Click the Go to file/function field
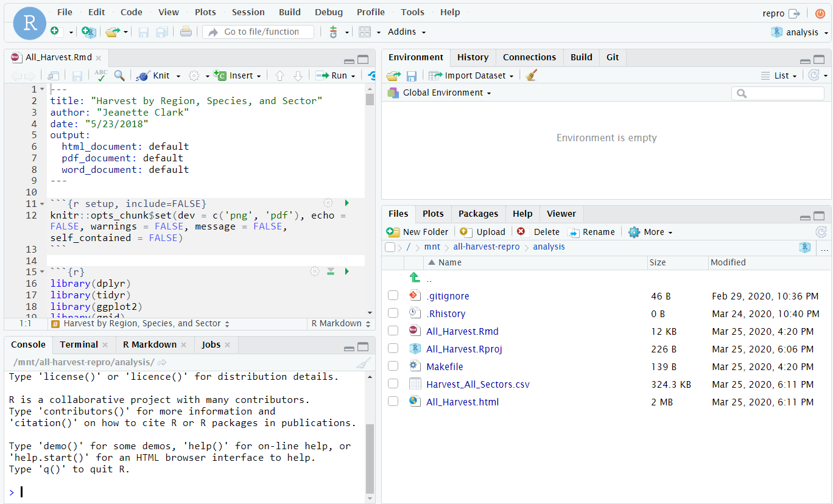833x504 pixels. coord(258,32)
